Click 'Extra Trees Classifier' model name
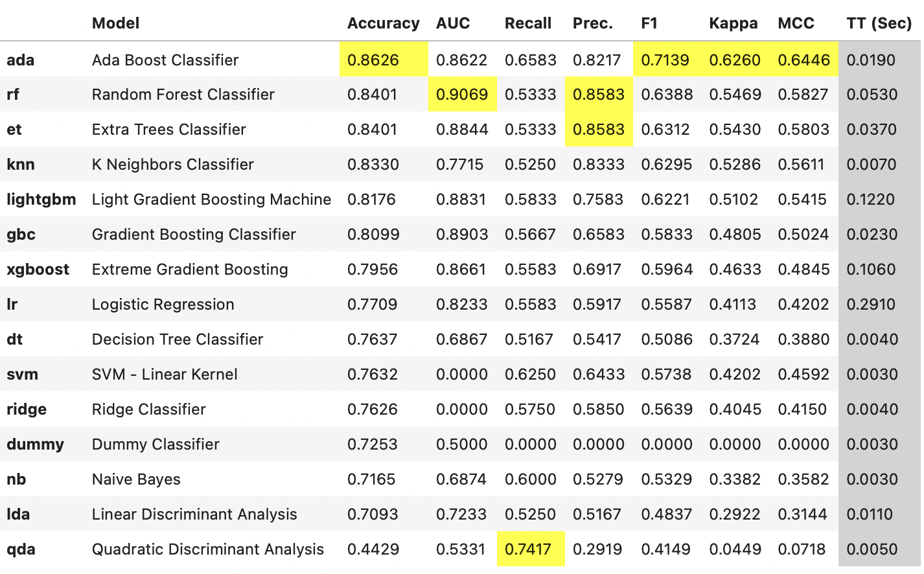This screenshot has height=574, width=924. pyautogui.click(x=169, y=130)
